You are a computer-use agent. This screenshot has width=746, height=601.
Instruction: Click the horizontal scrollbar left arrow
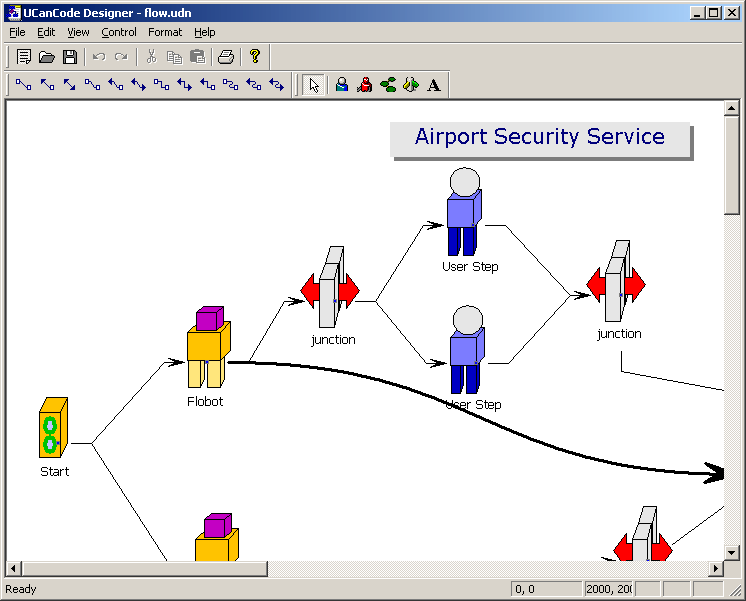[x=13, y=568]
